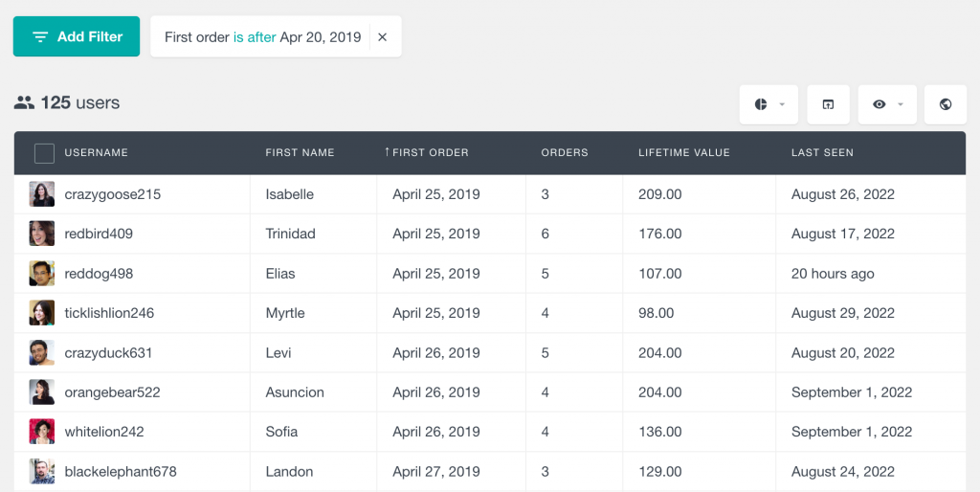980x492 pixels.
Task: Open the pie chart segments dropdown
Action: (769, 104)
